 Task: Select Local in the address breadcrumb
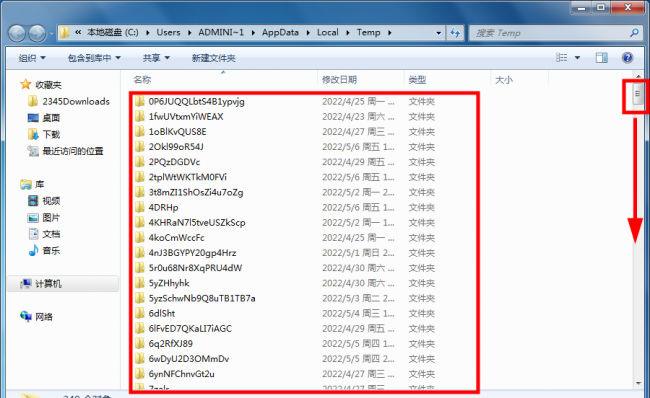tap(327, 32)
